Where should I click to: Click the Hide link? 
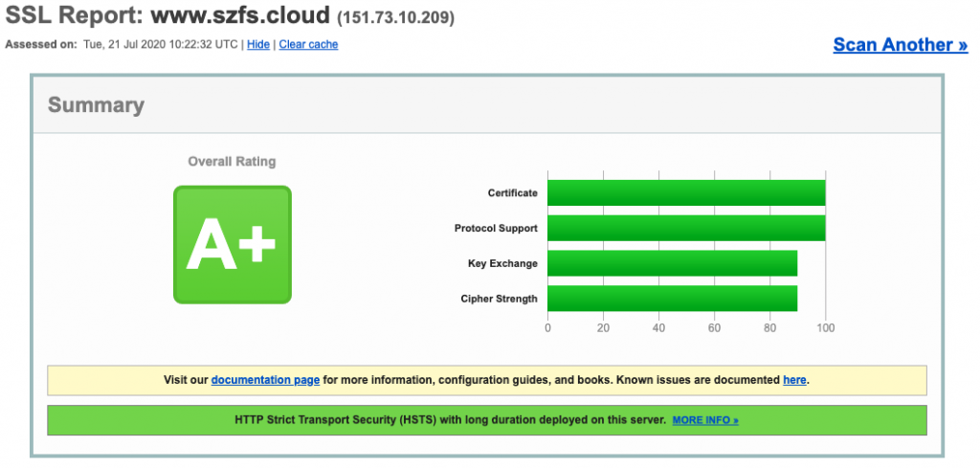pos(258,44)
